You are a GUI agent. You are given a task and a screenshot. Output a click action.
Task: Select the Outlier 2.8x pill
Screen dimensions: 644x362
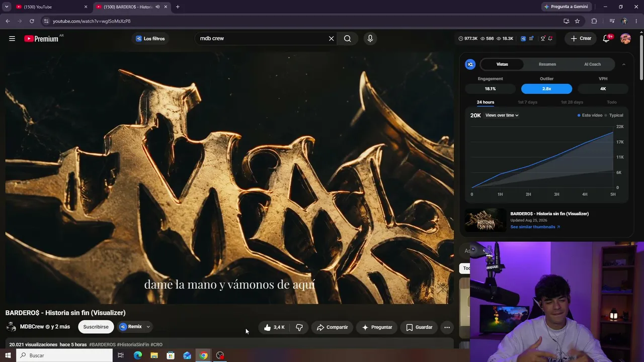click(546, 89)
